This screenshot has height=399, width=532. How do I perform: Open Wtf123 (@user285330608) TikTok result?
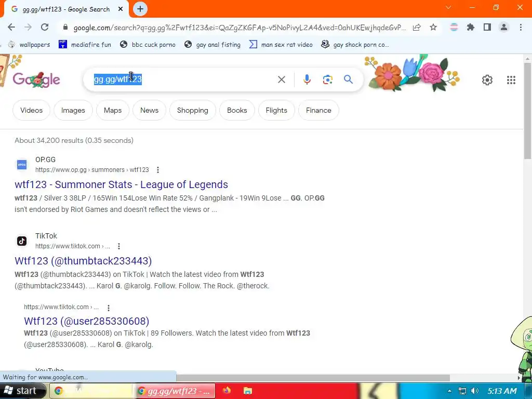coord(87,321)
